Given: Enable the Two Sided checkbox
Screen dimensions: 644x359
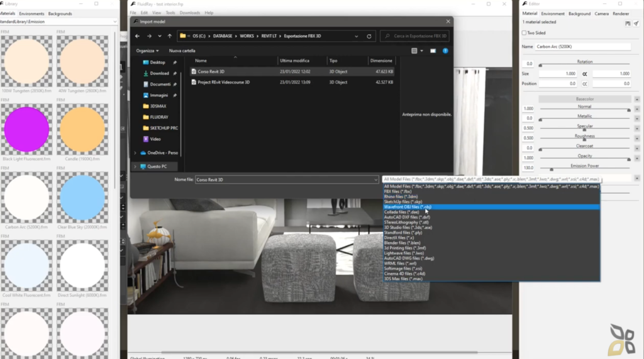Looking at the screenshot, I should (x=524, y=33).
